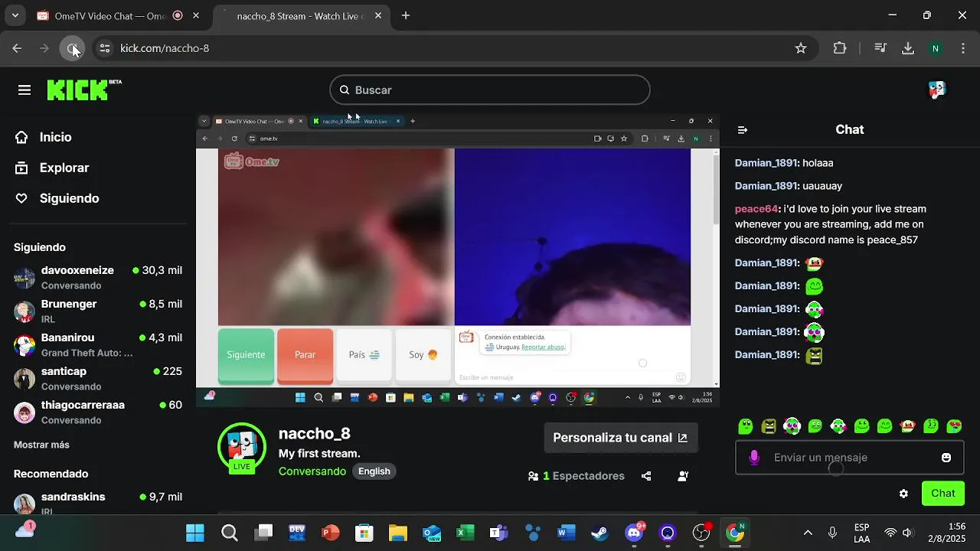The width and height of the screenshot is (980, 551).
Task: Open thiagocarreraaa channel in sidebar
Action: coord(98,412)
